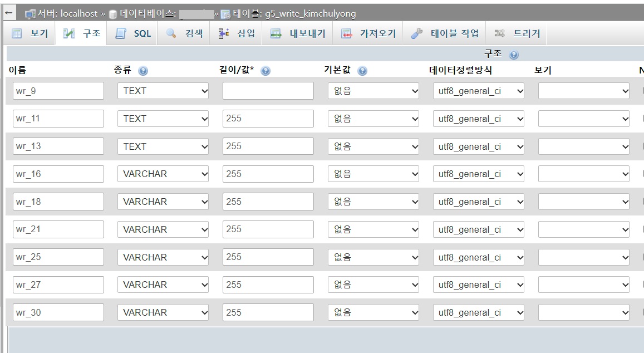The width and height of the screenshot is (644, 353).
Task: Click the g5_write_kimchulyong table breadcrumb link
Action: click(x=310, y=13)
